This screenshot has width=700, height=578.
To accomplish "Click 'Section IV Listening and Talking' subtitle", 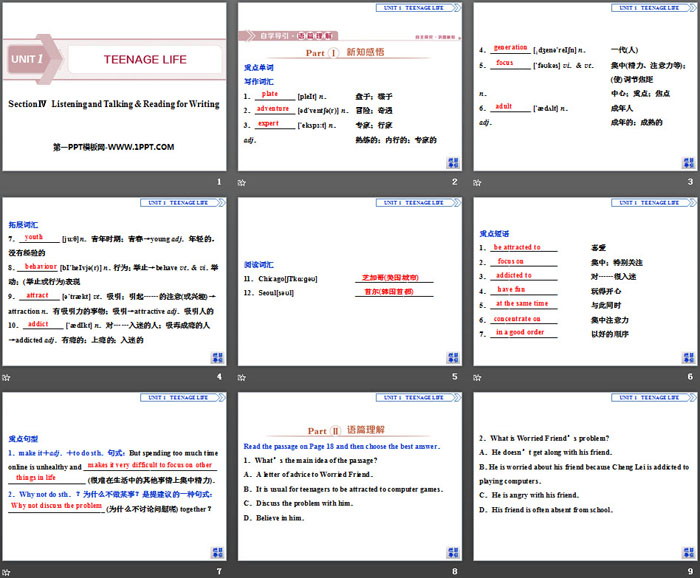I will click(114, 104).
